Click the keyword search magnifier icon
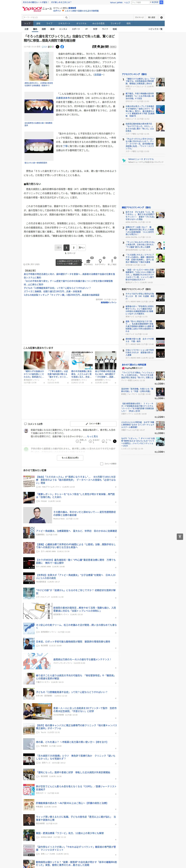Screen dimensions: 186x868 pos(66,18)
